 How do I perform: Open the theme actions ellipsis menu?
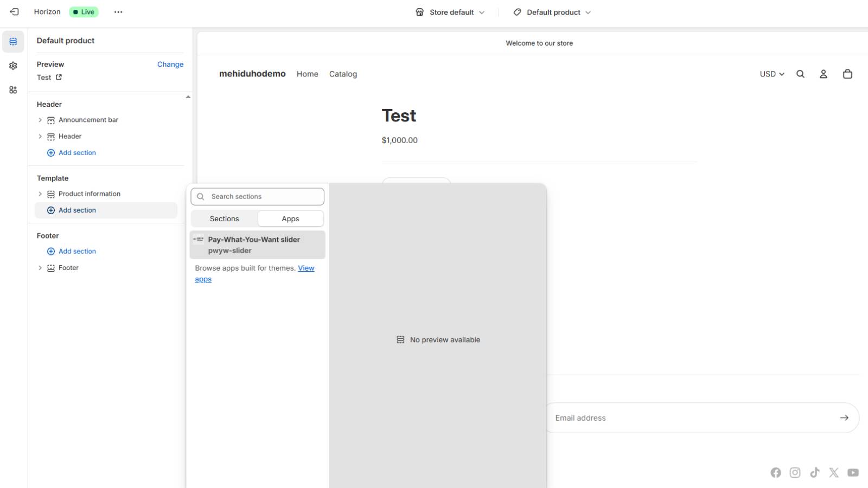[x=118, y=12]
